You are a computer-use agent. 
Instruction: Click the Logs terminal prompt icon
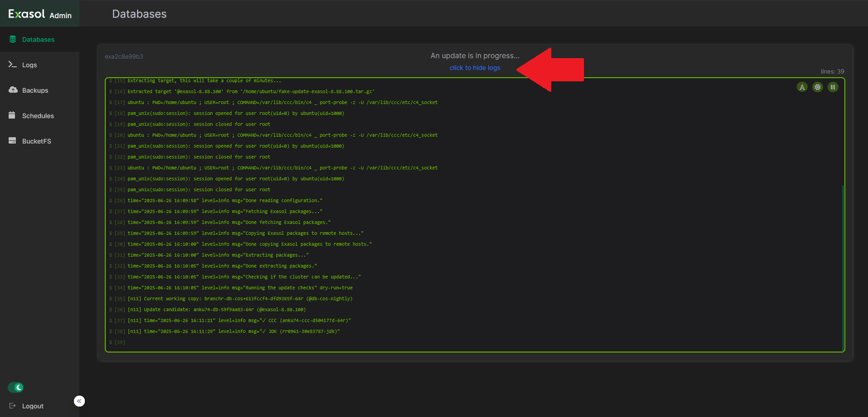click(13, 65)
